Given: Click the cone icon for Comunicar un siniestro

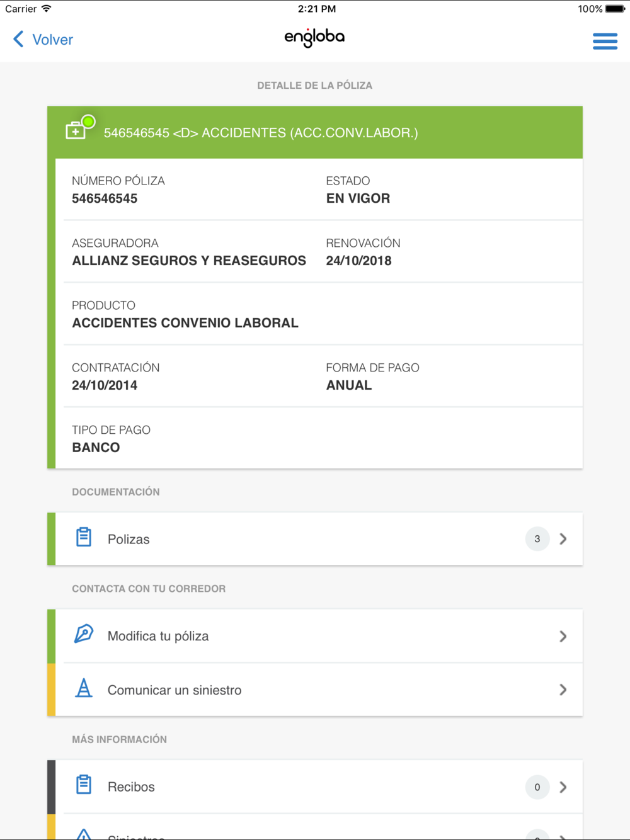Looking at the screenshot, I should 84,688.
